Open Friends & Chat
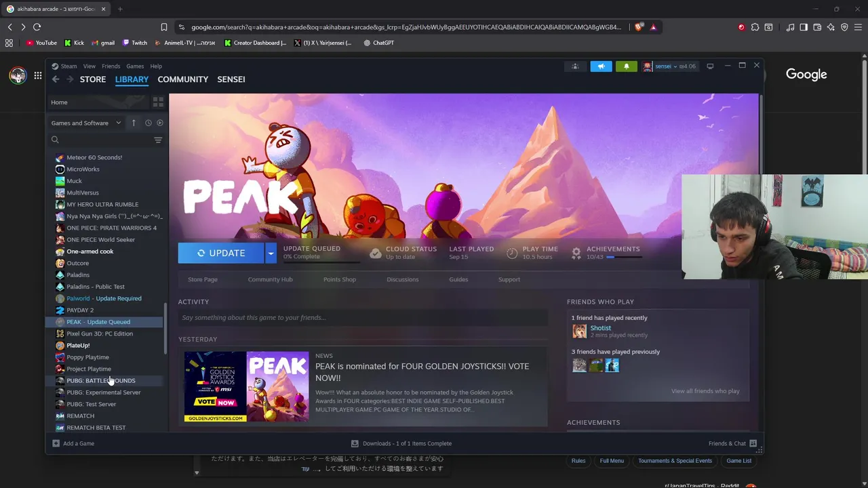Viewport: 868px width, 488px height. (732, 443)
